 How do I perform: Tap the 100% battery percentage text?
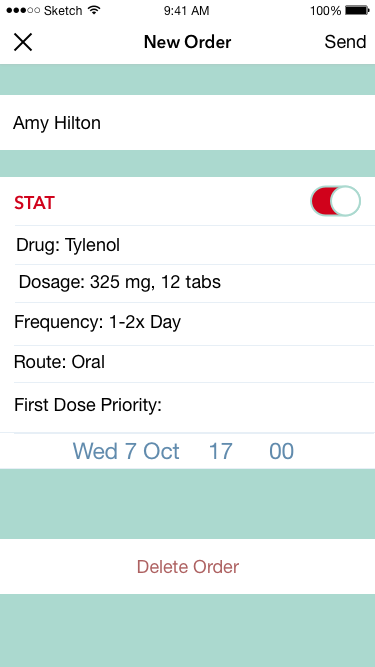pos(326,11)
